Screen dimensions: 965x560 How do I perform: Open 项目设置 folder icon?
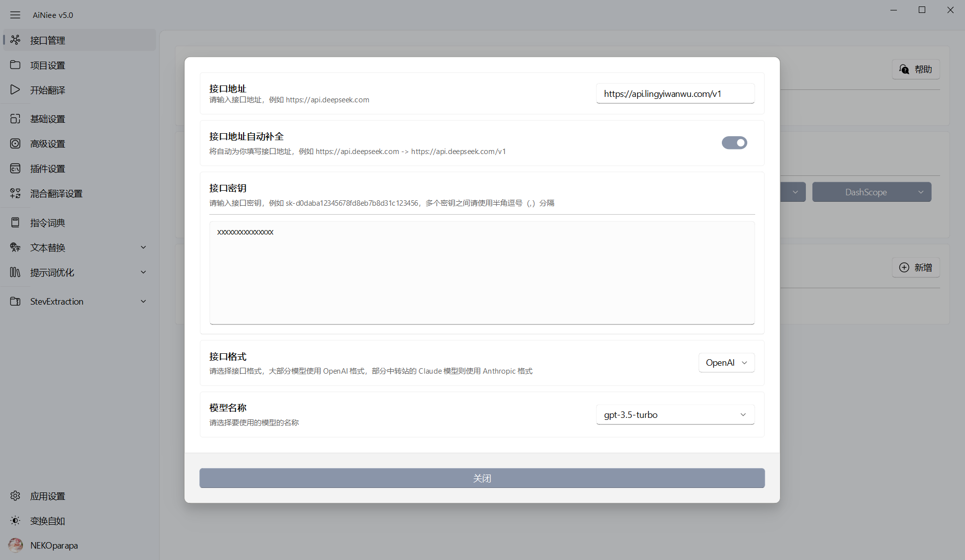(x=15, y=65)
